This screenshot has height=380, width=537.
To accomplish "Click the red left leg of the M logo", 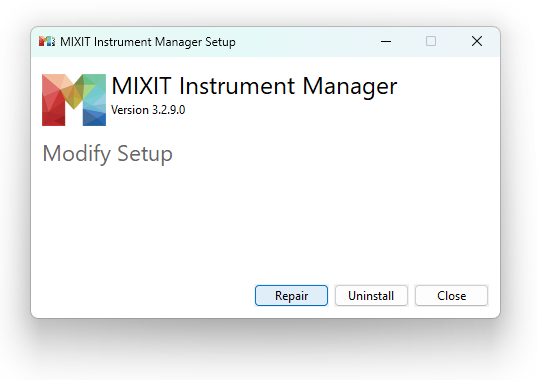I will click(x=53, y=106).
